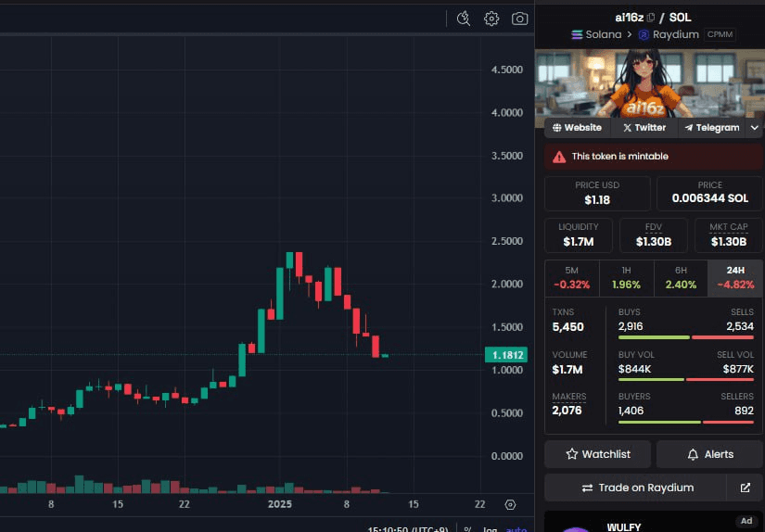The height and width of the screenshot is (532, 765).
Task: Click the green buys ratio bar
Action: click(654, 337)
